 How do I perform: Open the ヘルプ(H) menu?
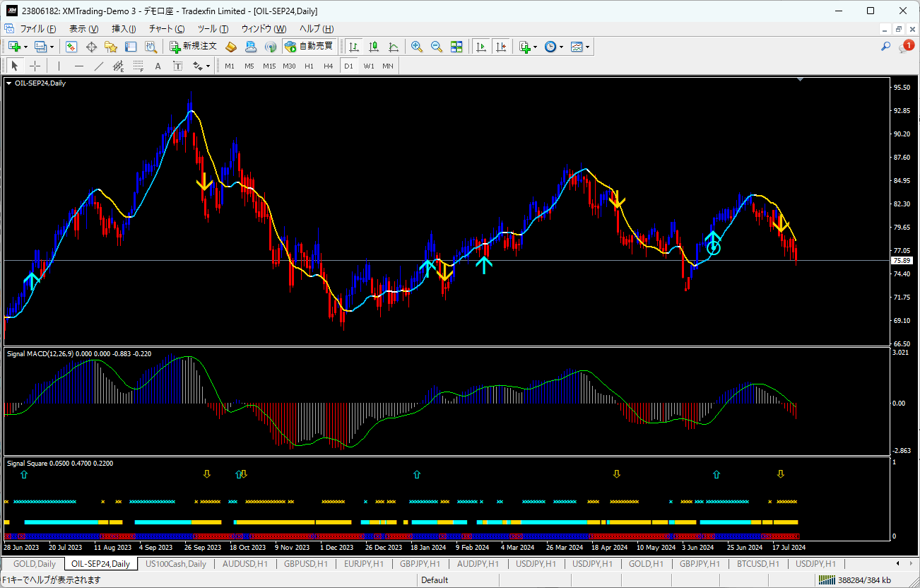click(316, 29)
